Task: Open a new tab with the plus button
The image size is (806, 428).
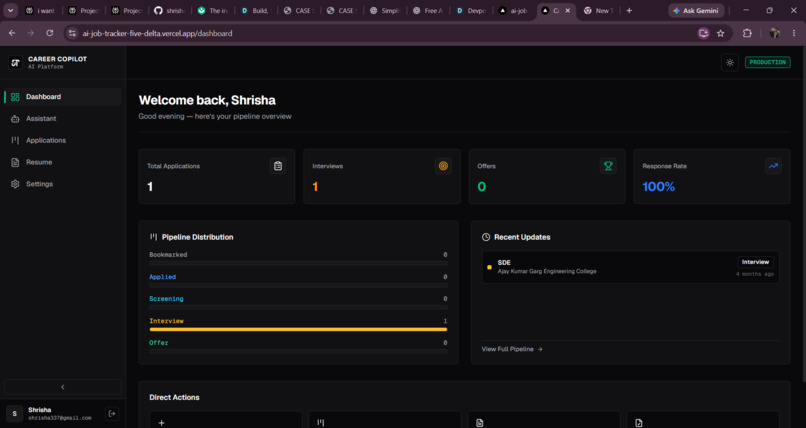Action: pyautogui.click(x=629, y=10)
